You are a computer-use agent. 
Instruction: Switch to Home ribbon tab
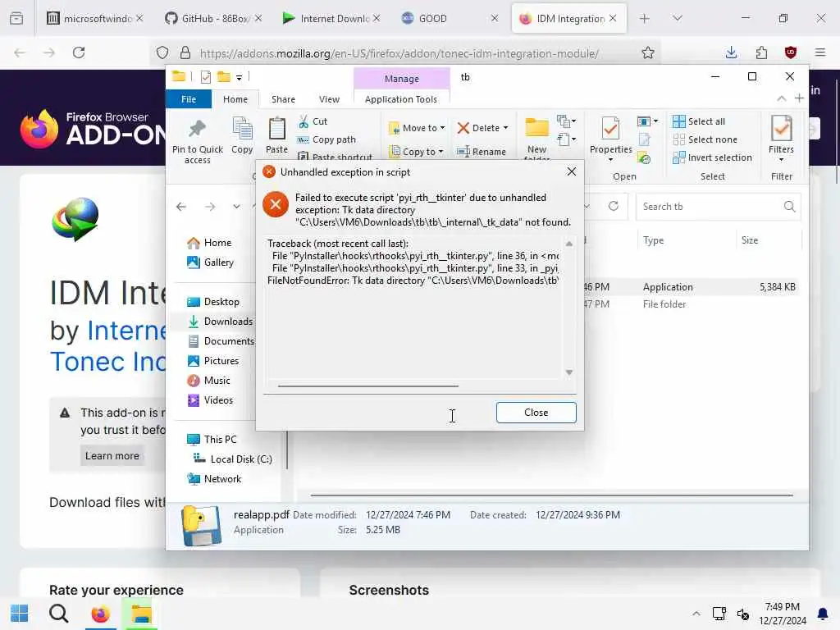tap(235, 99)
